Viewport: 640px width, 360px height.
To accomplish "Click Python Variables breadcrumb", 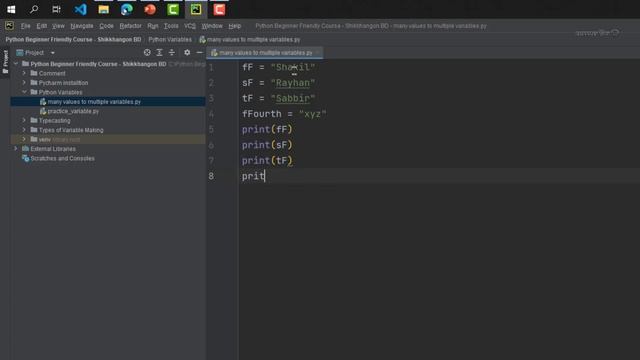I will [170, 40].
